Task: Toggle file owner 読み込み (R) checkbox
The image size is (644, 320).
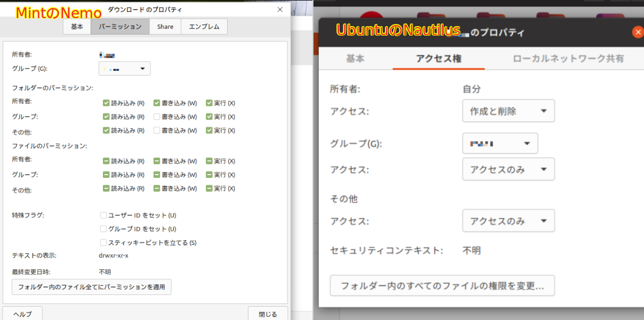Action: (x=106, y=161)
